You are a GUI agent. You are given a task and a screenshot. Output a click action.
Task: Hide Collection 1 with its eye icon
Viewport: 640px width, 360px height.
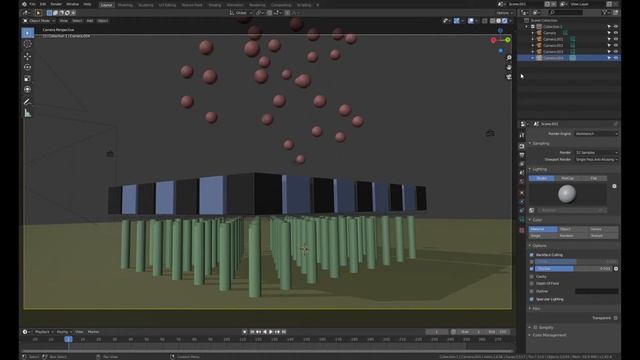tap(616, 27)
